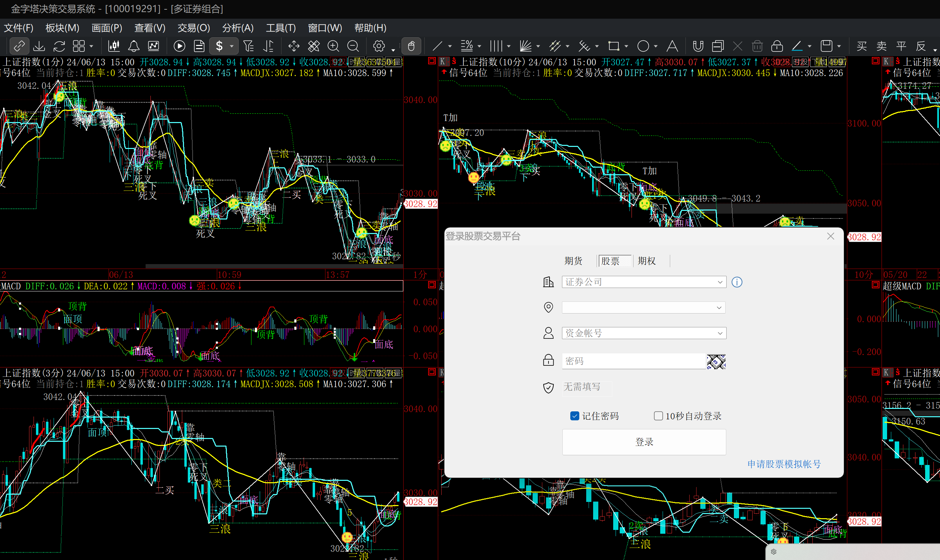940x560 pixels.
Task: Click the zoom out magnifier icon
Action: [353, 46]
